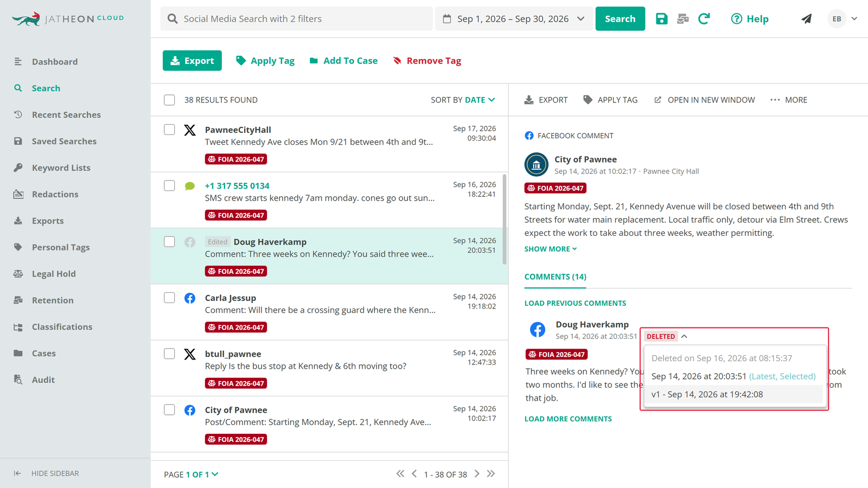Viewport: 868px width, 488px height.
Task: Open the date range dropdown Sep 1–30, 2026
Action: (514, 19)
